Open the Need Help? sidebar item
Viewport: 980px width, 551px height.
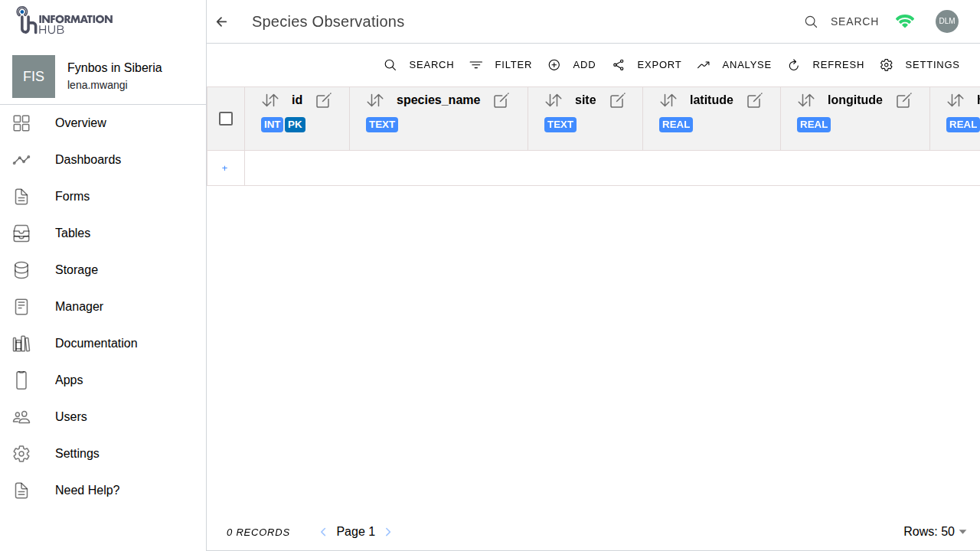[x=103, y=491]
